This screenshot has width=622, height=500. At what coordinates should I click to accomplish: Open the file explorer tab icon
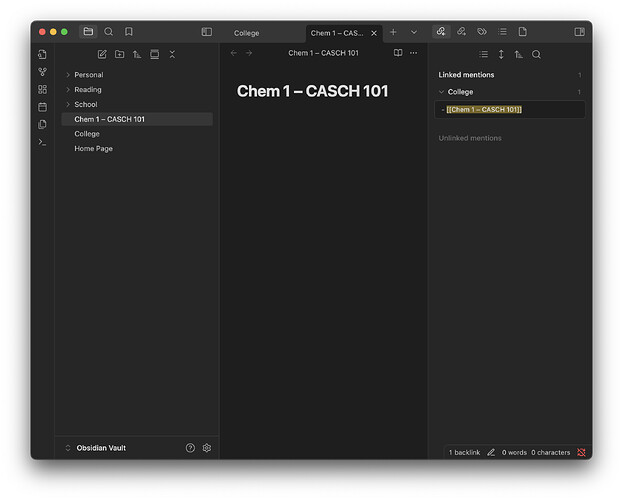tap(88, 32)
